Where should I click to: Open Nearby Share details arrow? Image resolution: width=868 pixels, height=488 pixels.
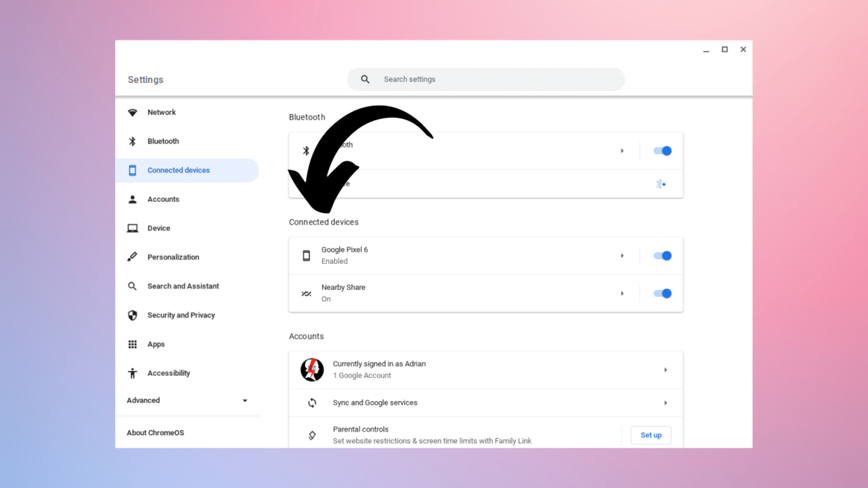622,294
